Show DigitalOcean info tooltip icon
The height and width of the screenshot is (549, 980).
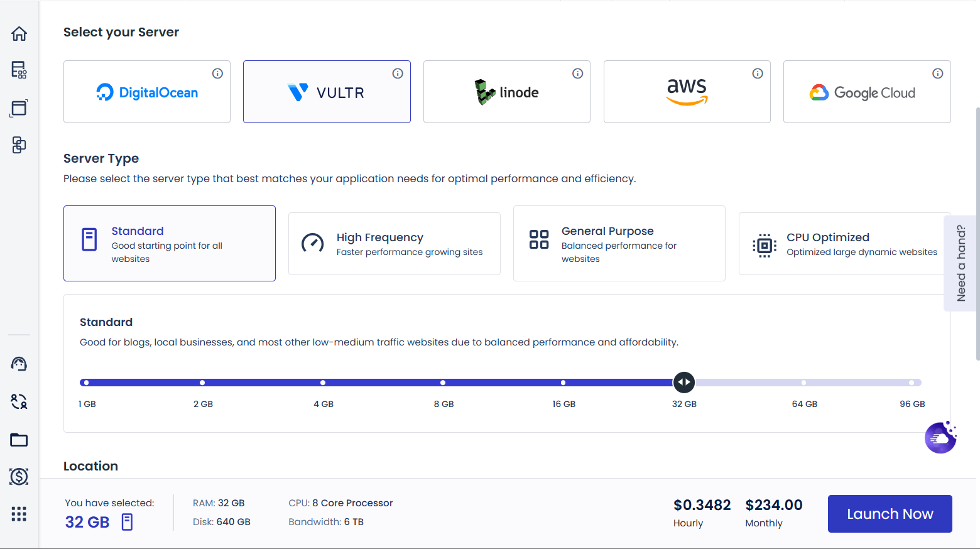tap(217, 73)
